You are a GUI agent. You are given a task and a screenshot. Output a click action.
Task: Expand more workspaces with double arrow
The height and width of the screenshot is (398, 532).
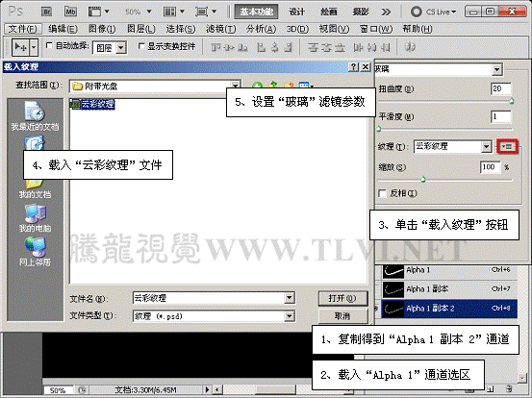386,12
